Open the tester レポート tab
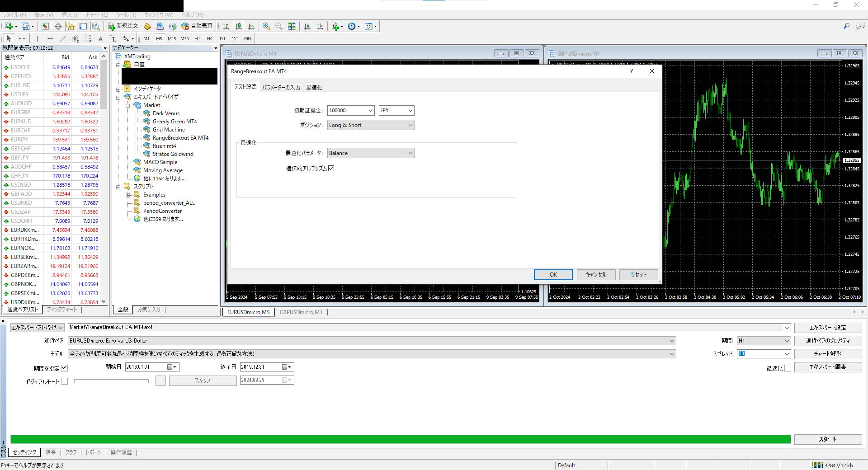 tap(94, 452)
